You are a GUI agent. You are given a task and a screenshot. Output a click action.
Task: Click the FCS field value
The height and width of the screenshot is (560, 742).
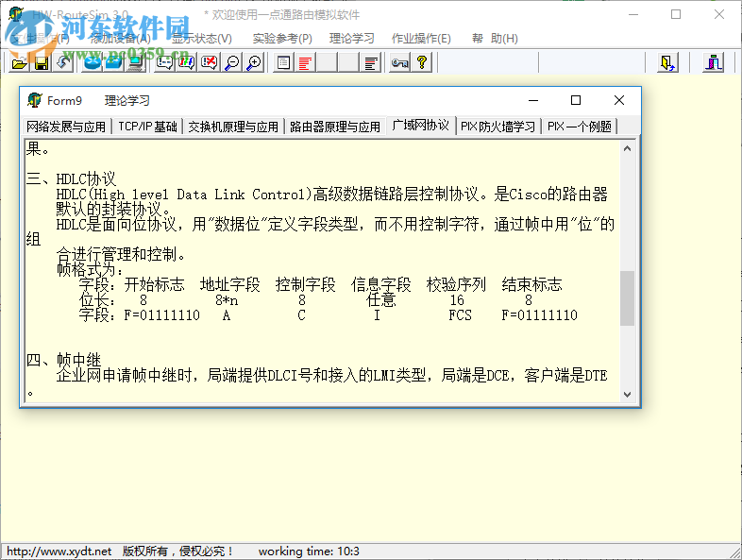coord(460,314)
